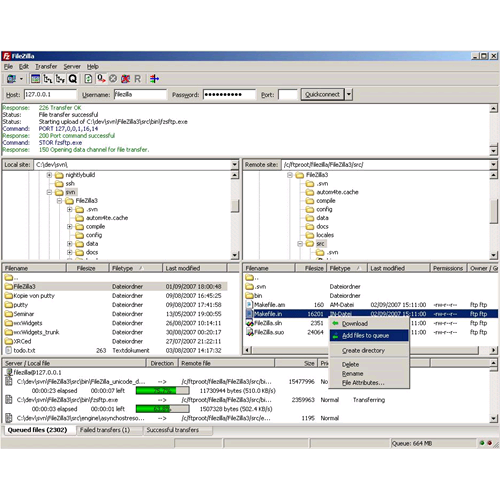Choose File Attributes from context menu
This screenshot has height=500, width=500.
pyautogui.click(x=369, y=383)
